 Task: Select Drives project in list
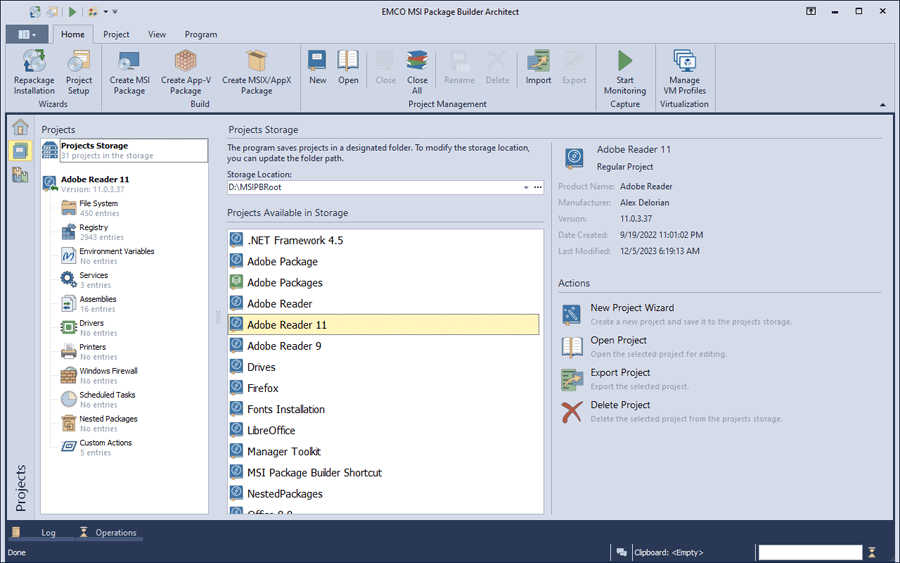coord(383,367)
